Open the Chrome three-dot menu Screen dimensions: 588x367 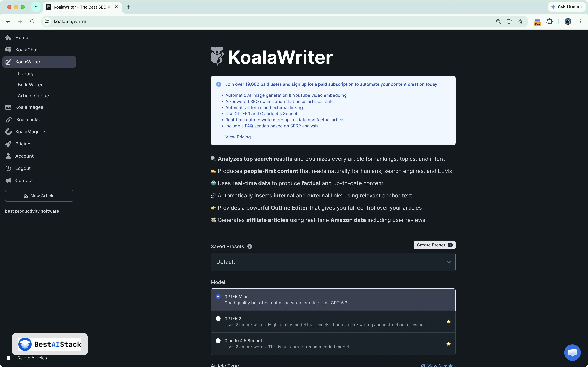pyautogui.click(x=580, y=21)
